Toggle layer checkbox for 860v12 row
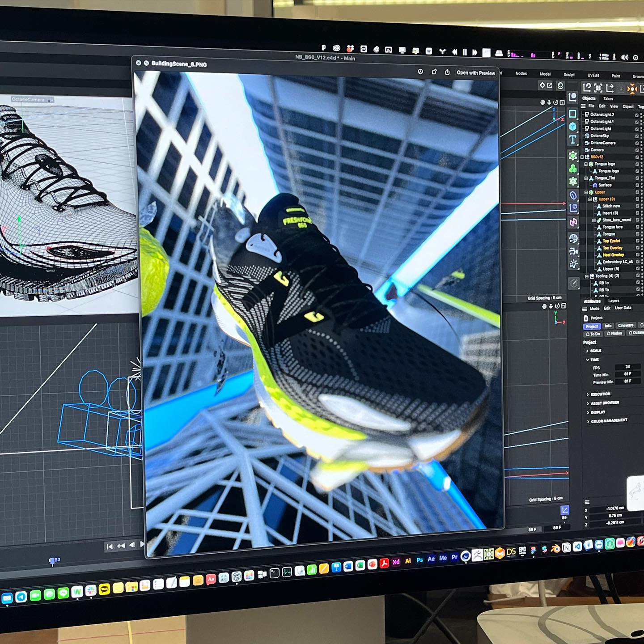The height and width of the screenshot is (644, 644). click(637, 157)
